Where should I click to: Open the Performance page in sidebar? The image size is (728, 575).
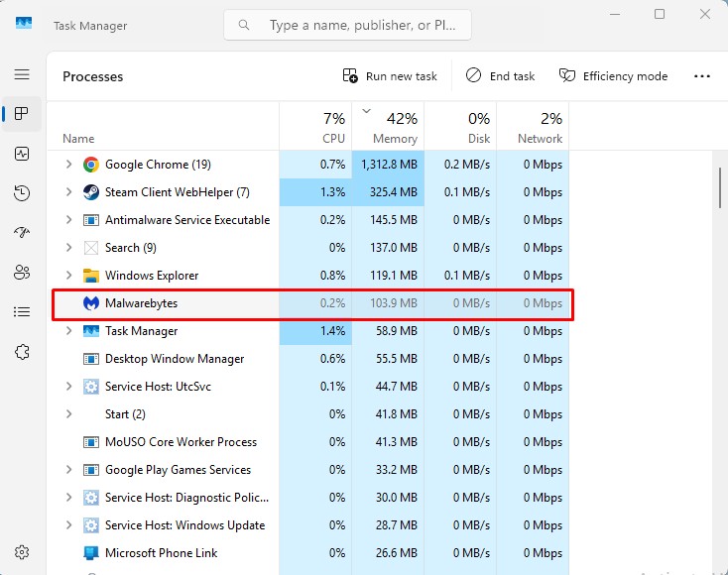click(22, 154)
